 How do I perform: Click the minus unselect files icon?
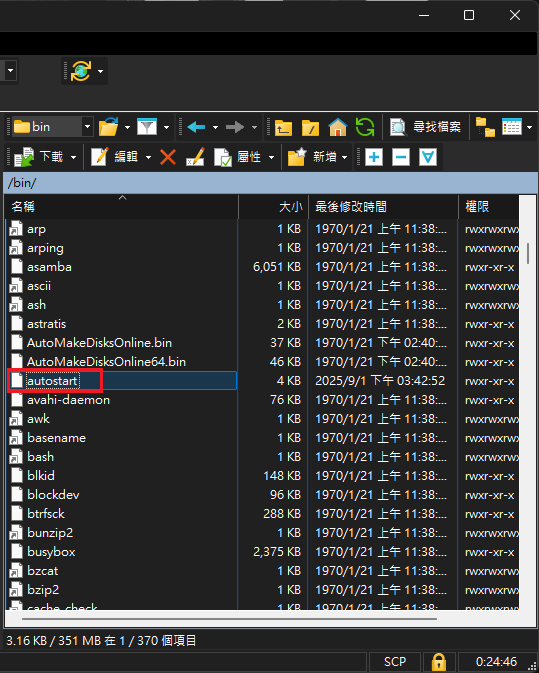coord(401,157)
